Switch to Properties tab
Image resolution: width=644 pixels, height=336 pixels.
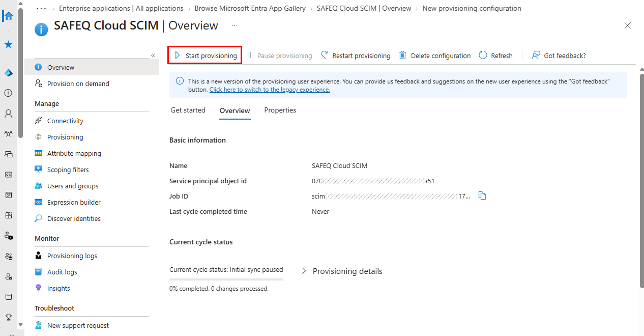pos(280,110)
